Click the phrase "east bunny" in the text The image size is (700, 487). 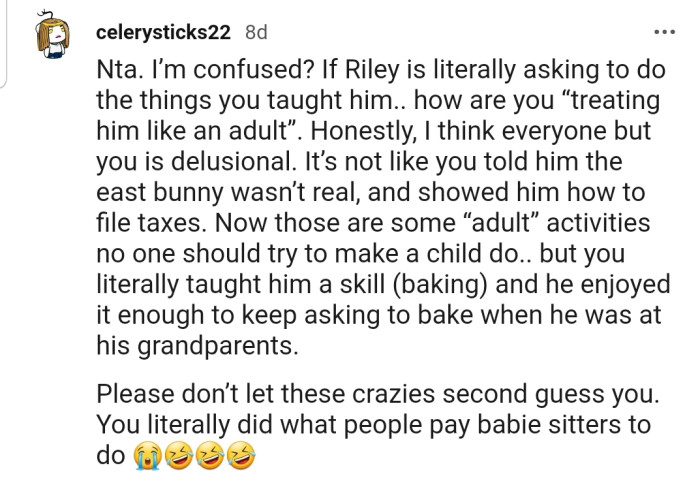point(159,193)
